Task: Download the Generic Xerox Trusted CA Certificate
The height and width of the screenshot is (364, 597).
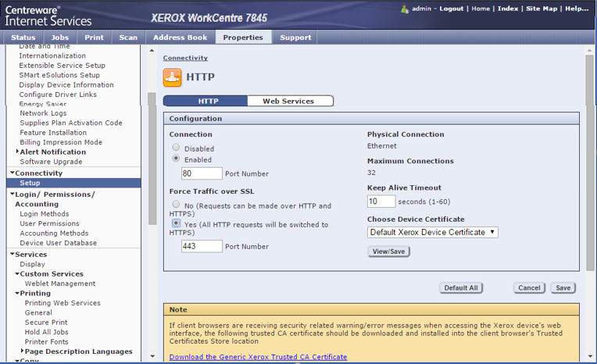Action: click(x=258, y=357)
